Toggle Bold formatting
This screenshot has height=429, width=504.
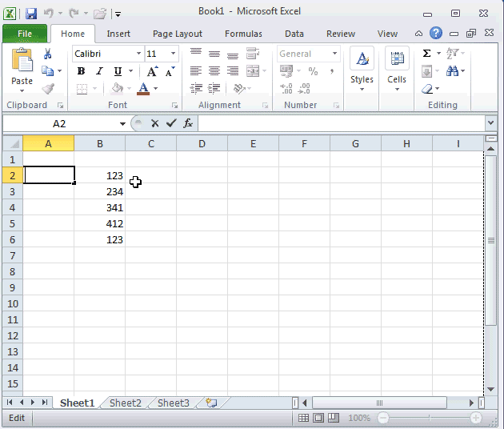[81, 71]
